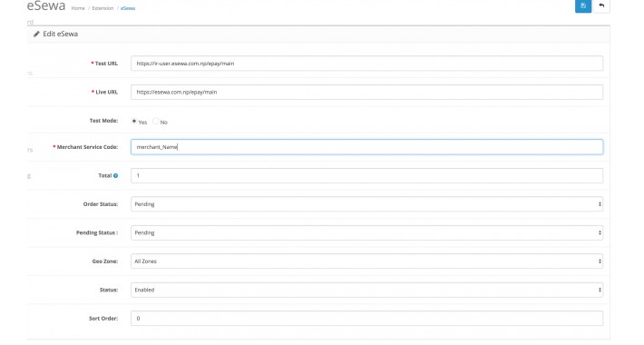Focus the Test URL input field
The image size is (644, 345).
click(366, 64)
